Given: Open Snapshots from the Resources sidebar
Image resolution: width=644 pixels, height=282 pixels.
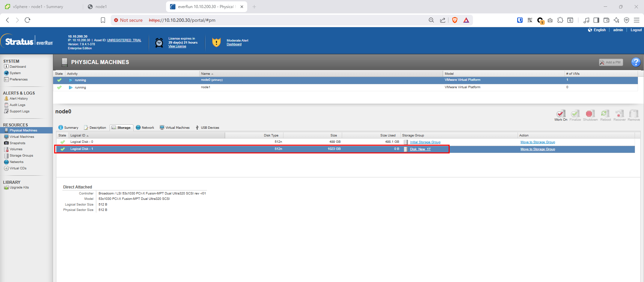Looking at the screenshot, I should coord(17,143).
